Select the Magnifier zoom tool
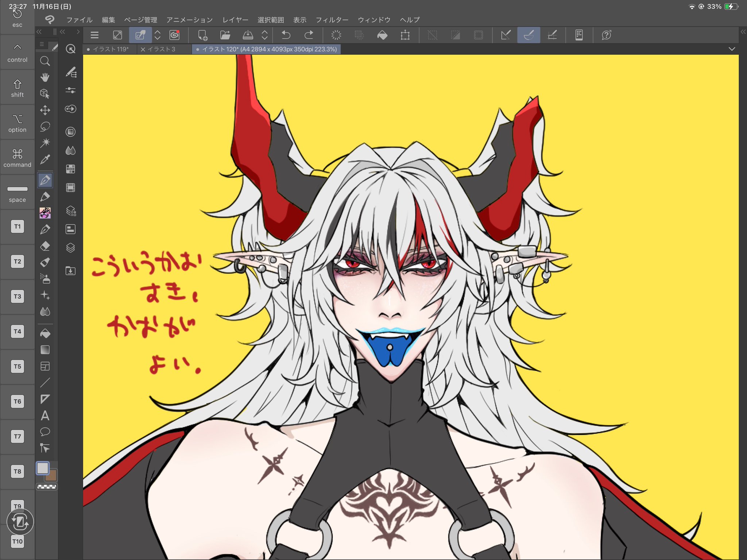The image size is (747, 560). click(45, 61)
